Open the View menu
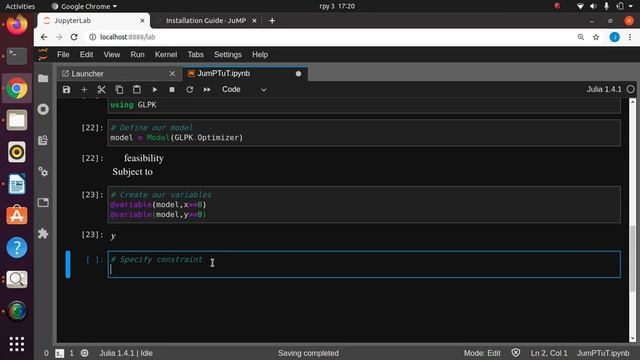This screenshot has height=360, width=640. point(111,55)
